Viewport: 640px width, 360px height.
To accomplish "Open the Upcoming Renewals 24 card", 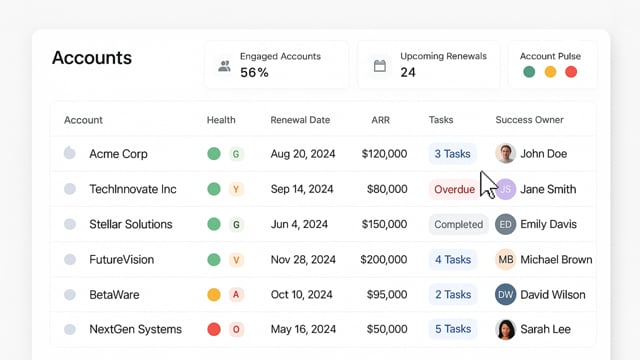I will tap(429, 64).
